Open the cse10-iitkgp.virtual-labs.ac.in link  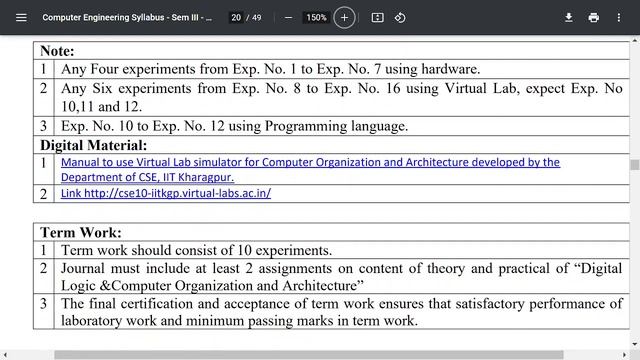166,193
